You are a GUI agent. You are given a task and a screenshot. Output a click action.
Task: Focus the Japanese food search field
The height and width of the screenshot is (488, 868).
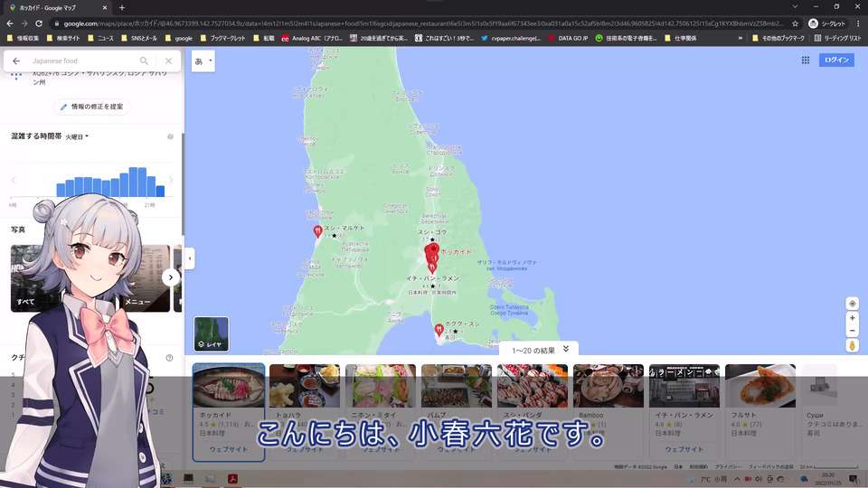coord(83,61)
